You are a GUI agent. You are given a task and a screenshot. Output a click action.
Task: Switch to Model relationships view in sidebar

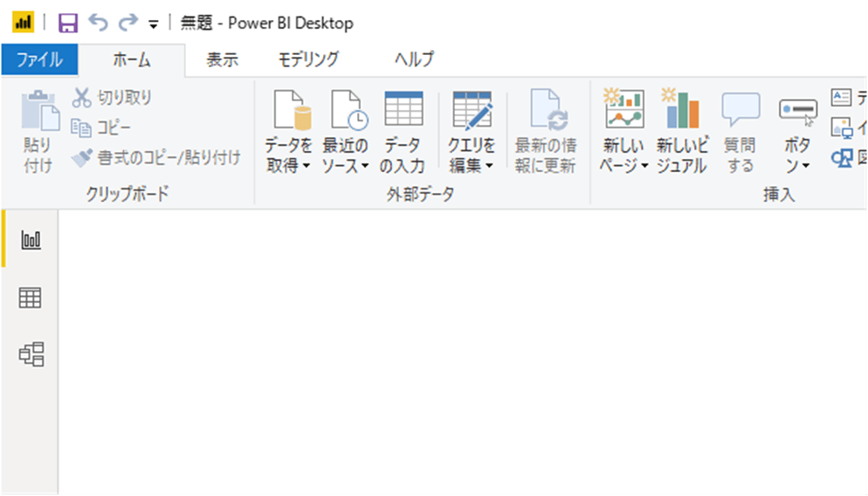pyautogui.click(x=31, y=355)
